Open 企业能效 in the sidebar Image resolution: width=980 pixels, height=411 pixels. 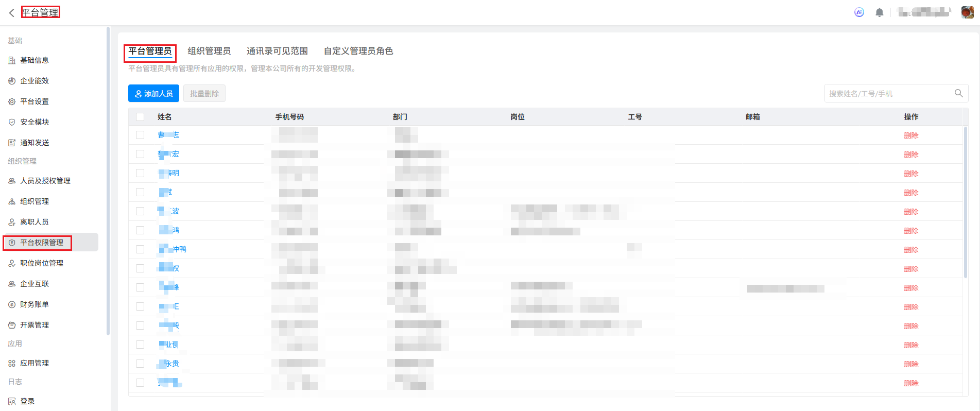tap(35, 81)
